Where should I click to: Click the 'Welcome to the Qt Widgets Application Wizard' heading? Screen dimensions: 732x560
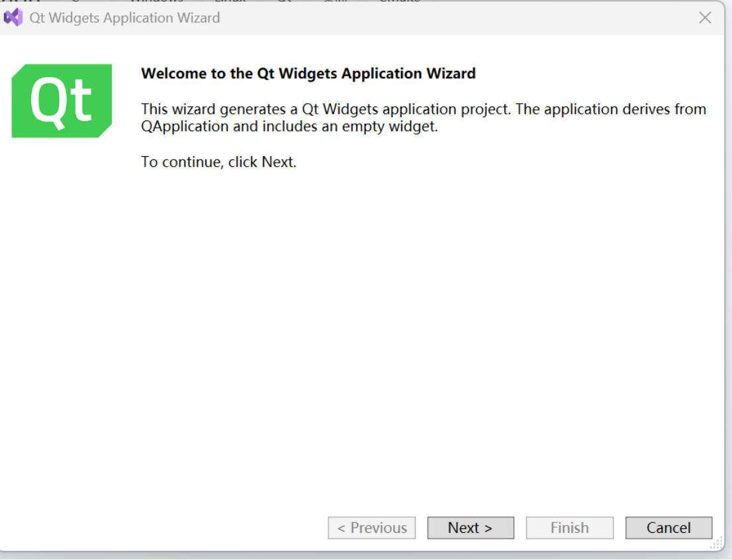point(308,73)
